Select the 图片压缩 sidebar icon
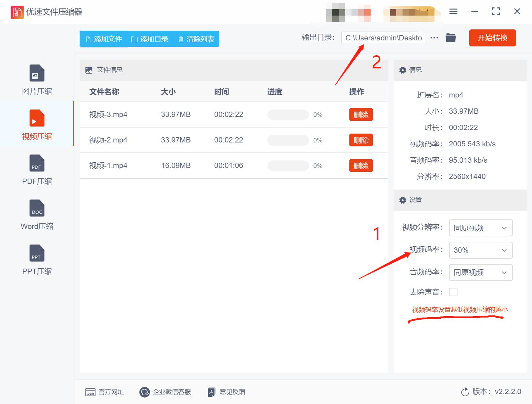Image resolution: width=532 pixels, height=404 pixels. (37, 78)
